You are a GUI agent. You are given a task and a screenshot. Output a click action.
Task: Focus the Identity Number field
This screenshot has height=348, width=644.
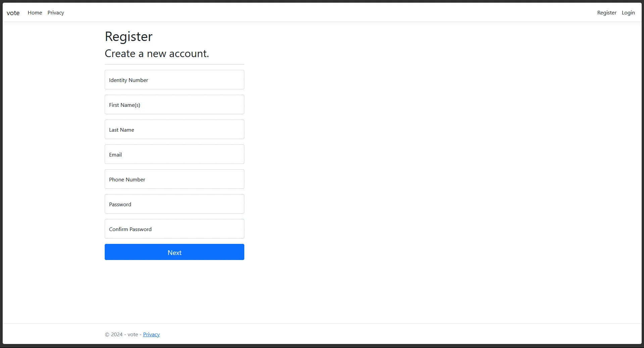[x=175, y=80]
